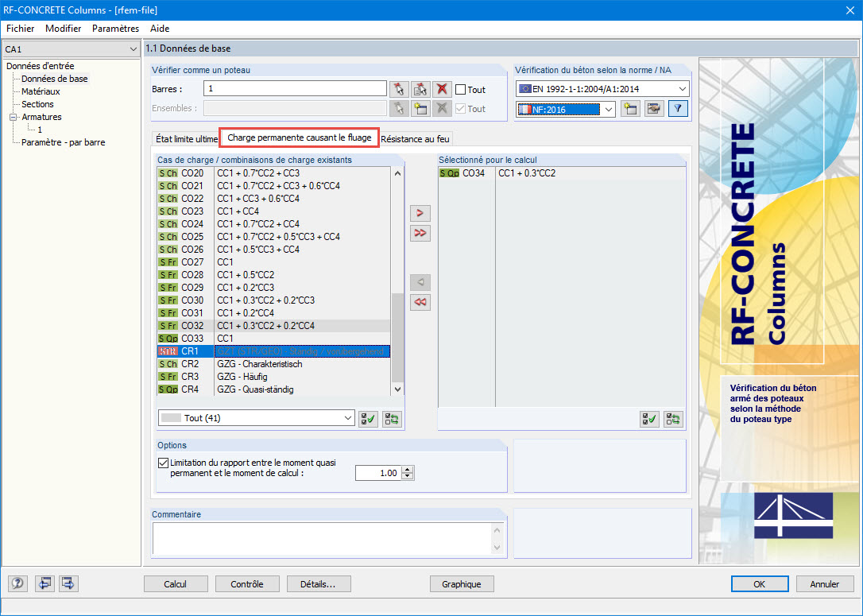Open the Paramètres menu

point(115,29)
